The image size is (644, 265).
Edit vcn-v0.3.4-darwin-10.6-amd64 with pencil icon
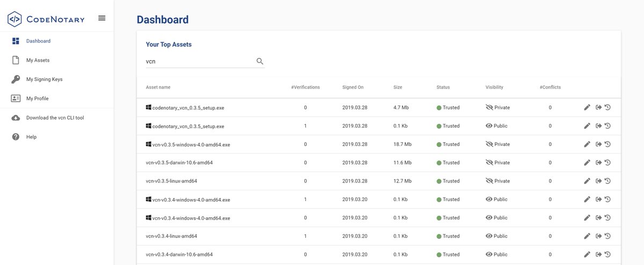coord(587,254)
